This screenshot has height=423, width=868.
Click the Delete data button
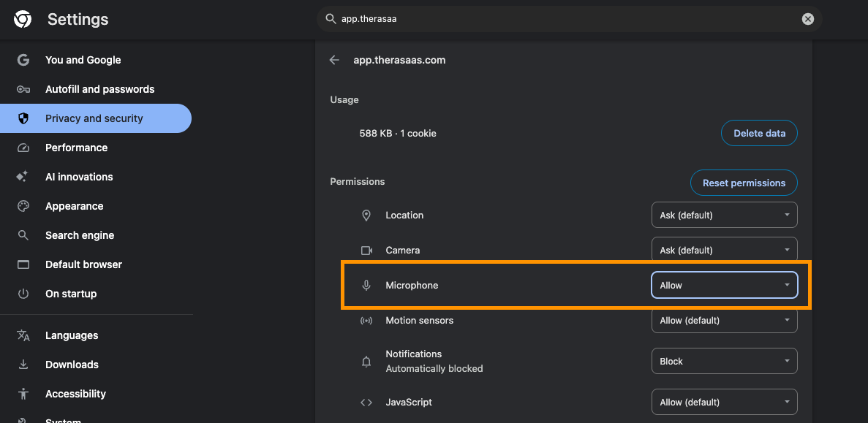(759, 133)
